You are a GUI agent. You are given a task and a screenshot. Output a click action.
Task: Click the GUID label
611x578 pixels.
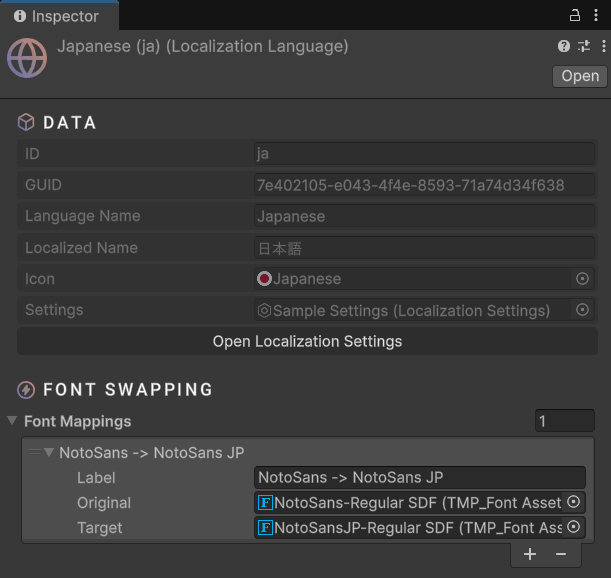click(43, 185)
